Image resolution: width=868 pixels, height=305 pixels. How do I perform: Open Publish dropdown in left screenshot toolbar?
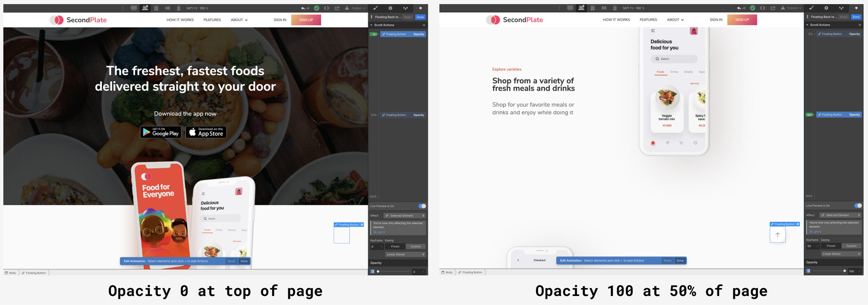[x=355, y=8]
